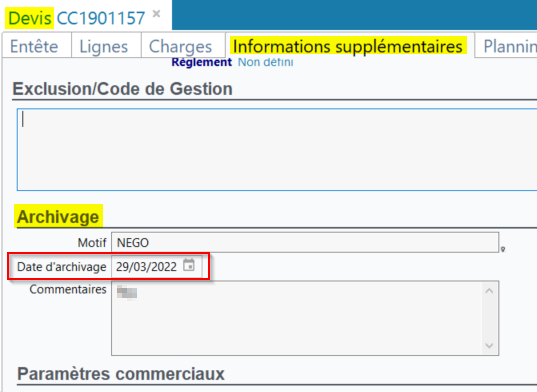Click the Règlement label
537x392 pixels.
[x=201, y=62]
